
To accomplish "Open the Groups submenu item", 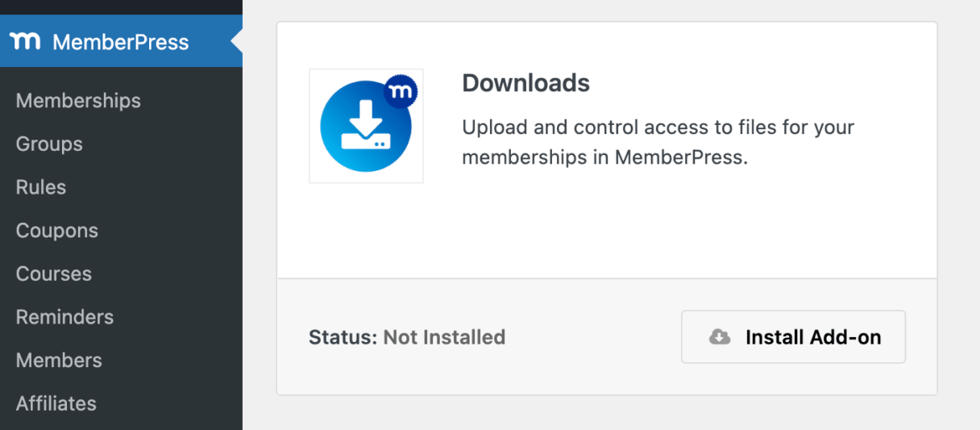I will click(49, 144).
